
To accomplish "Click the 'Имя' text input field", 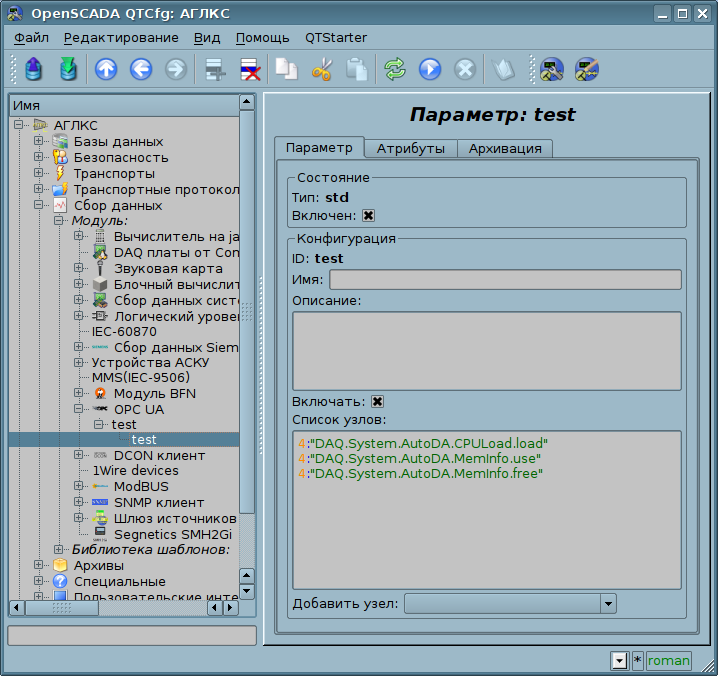I will point(505,279).
